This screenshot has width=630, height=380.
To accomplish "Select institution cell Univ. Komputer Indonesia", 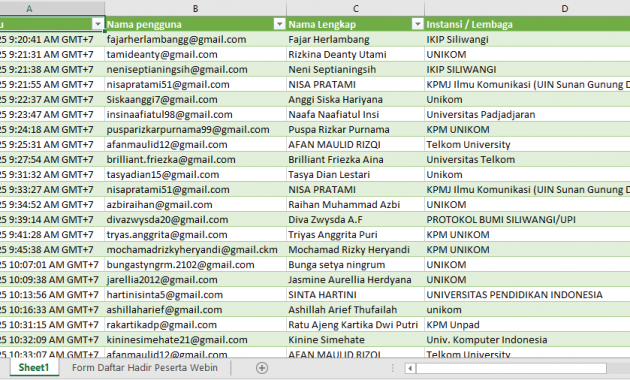I will [x=527, y=340].
